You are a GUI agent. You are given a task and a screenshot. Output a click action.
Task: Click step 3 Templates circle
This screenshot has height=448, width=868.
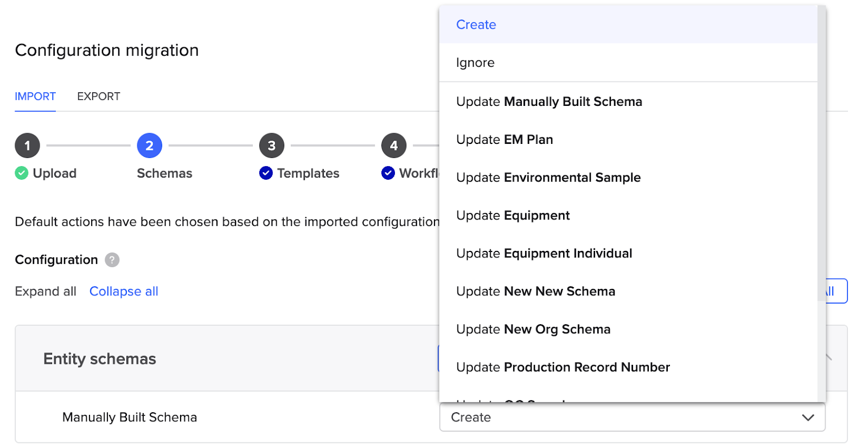[x=271, y=146]
